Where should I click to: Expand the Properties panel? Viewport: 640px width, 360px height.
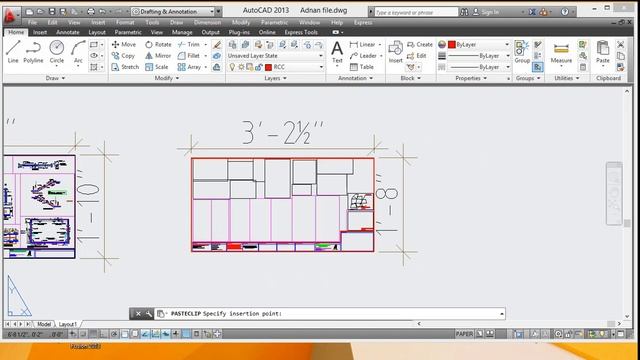coord(471,78)
